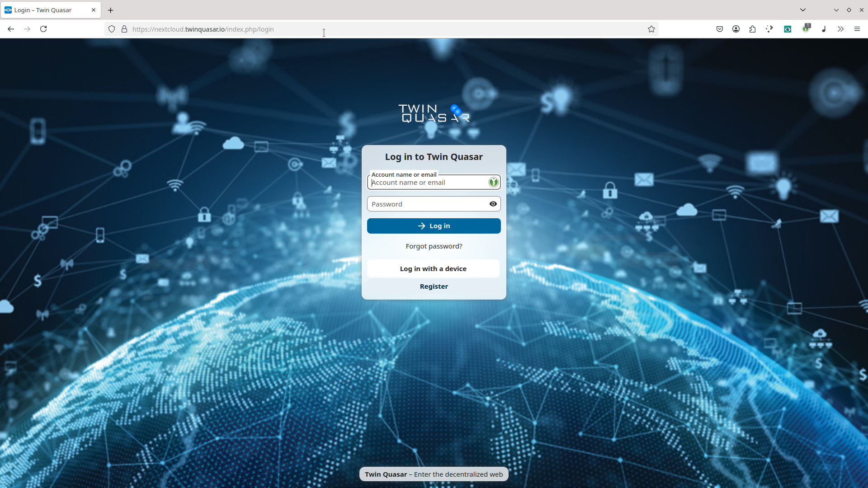Bookmark this page with the star icon
The width and height of the screenshot is (868, 488).
click(x=651, y=29)
